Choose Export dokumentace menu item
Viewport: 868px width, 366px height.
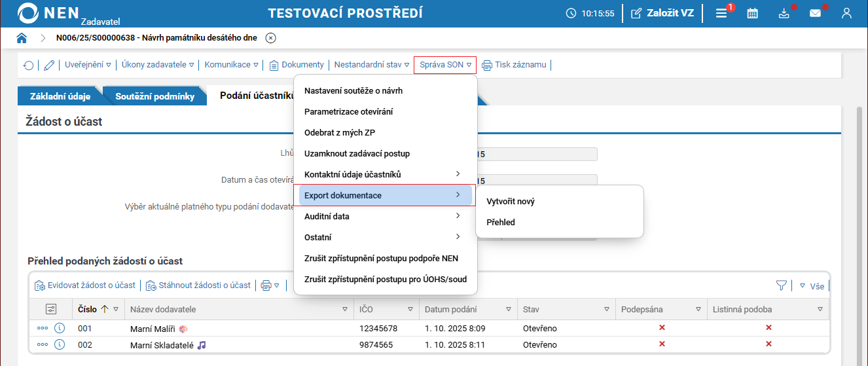pyautogui.click(x=386, y=195)
